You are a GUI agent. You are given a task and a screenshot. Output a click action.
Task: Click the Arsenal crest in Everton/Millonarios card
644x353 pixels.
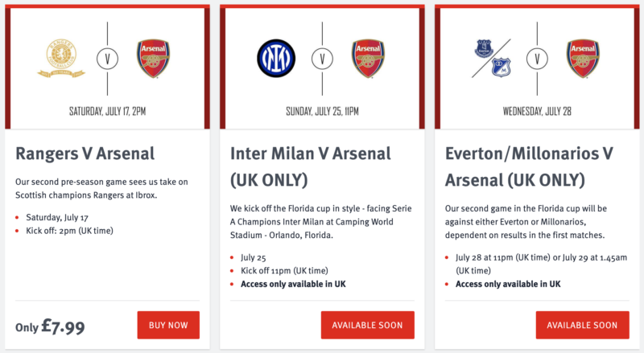click(x=583, y=58)
